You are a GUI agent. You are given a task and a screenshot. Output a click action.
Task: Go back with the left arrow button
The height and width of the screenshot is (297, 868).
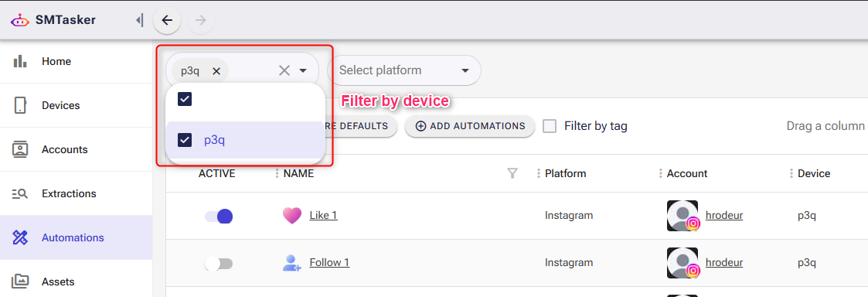167,21
